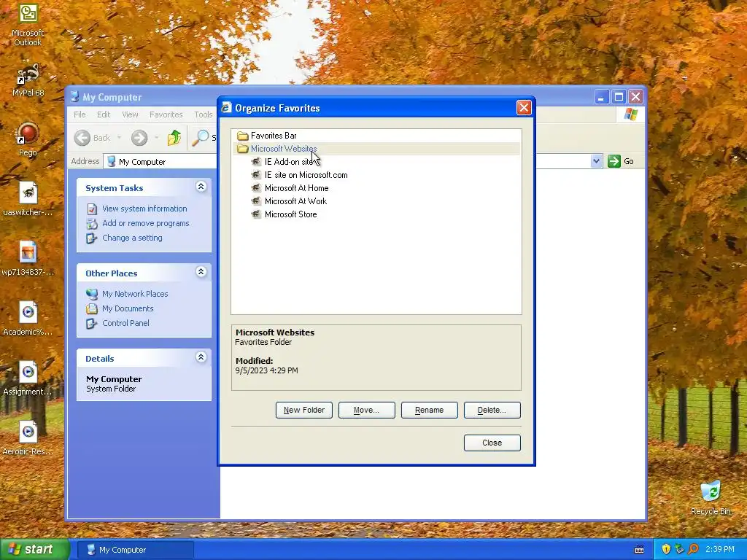Click View system information link
Image resolution: width=747 pixels, height=560 pixels.
click(x=144, y=209)
